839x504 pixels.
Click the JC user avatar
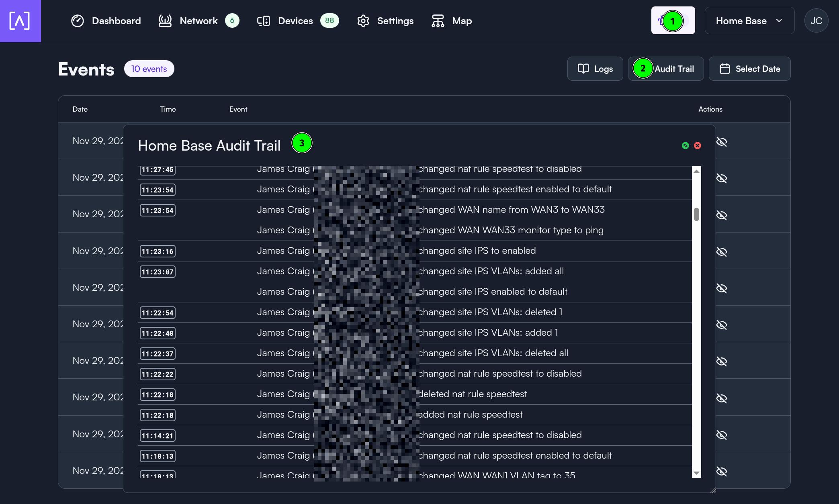click(x=816, y=21)
